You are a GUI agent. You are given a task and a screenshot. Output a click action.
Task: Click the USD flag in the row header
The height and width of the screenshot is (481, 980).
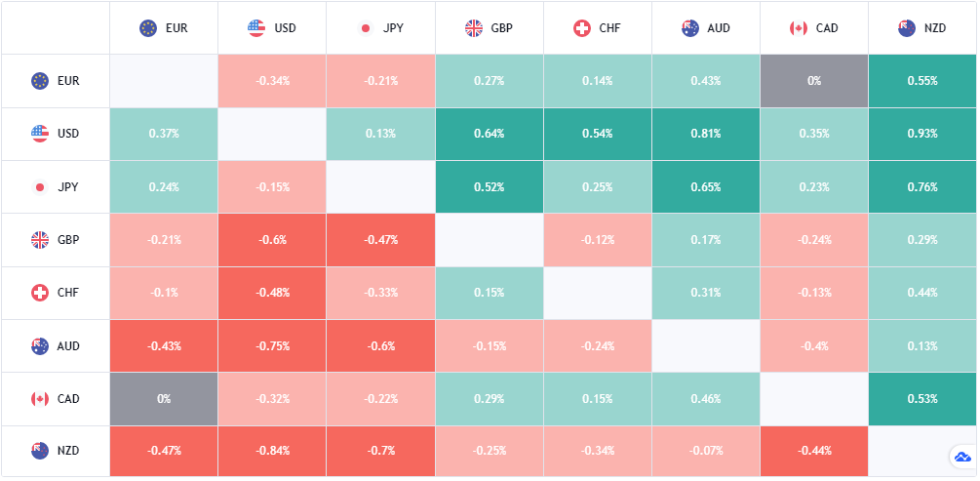40,134
